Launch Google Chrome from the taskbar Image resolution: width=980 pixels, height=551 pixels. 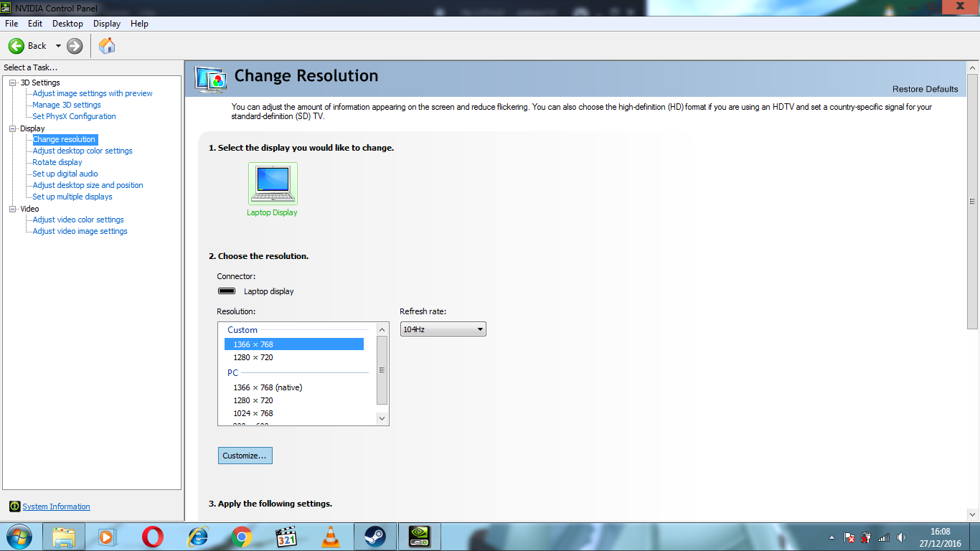click(241, 537)
